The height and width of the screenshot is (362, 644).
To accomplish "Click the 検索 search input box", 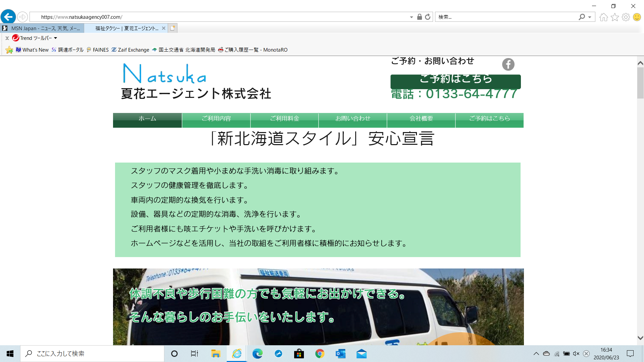I will coord(506,17).
